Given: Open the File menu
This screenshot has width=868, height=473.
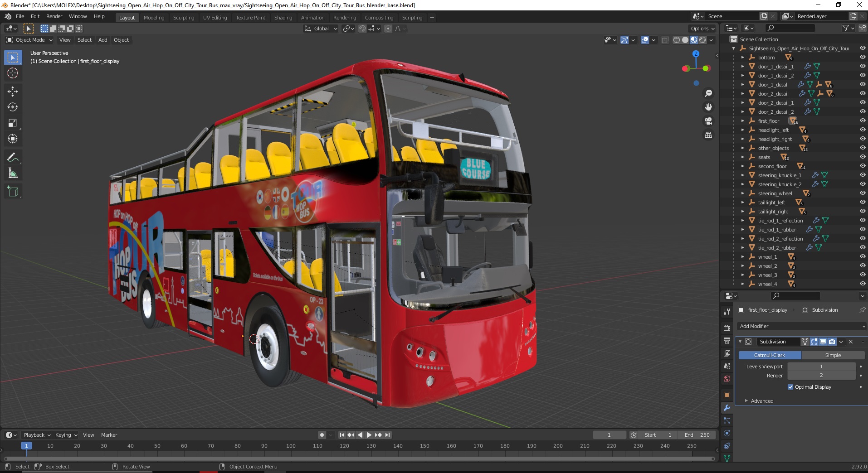Looking at the screenshot, I should click(x=20, y=16).
